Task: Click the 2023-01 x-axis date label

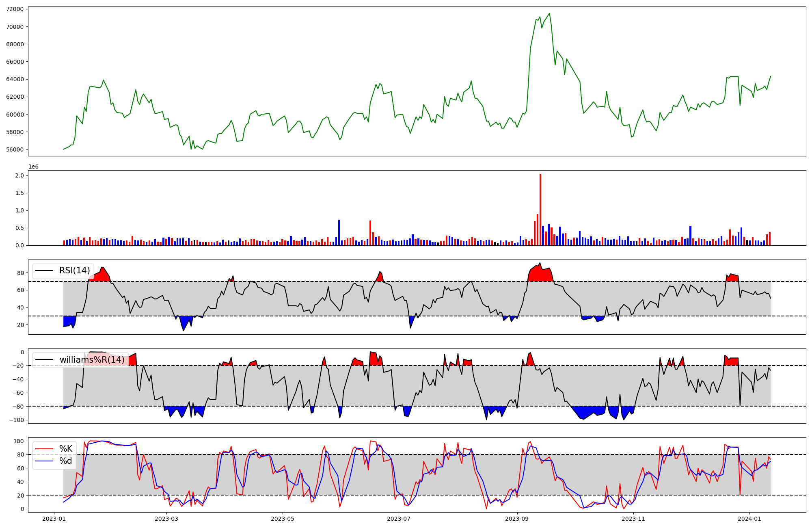Action: point(54,519)
